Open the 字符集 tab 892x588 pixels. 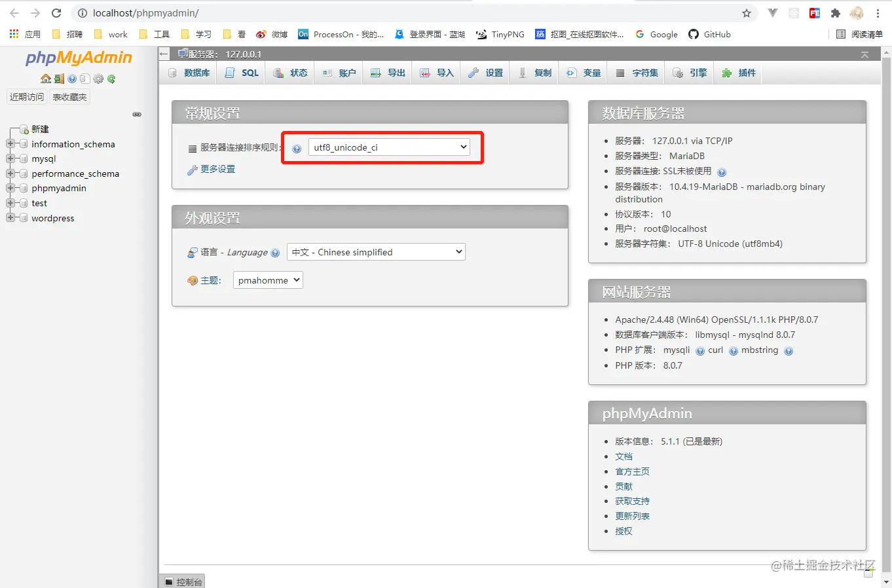[637, 73]
